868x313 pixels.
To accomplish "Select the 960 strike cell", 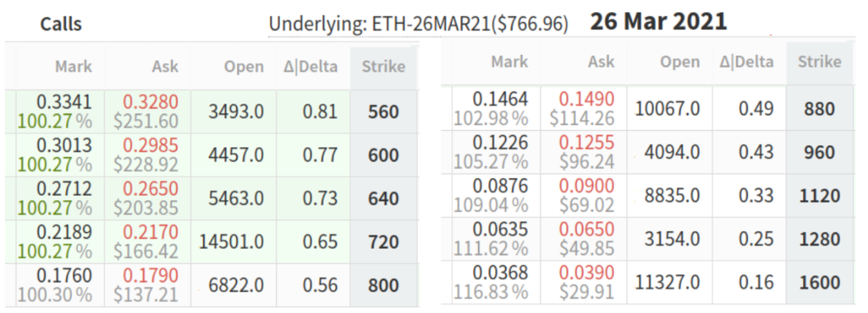I will tap(819, 152).
